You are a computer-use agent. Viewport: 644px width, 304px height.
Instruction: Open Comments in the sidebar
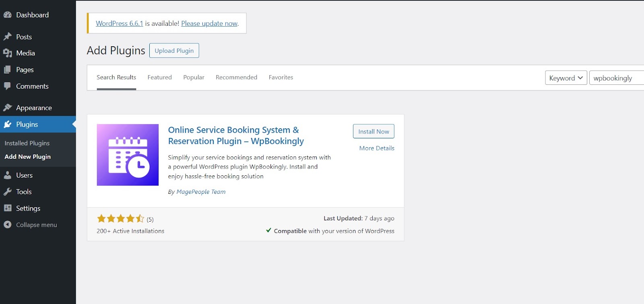tap(38, 86)
